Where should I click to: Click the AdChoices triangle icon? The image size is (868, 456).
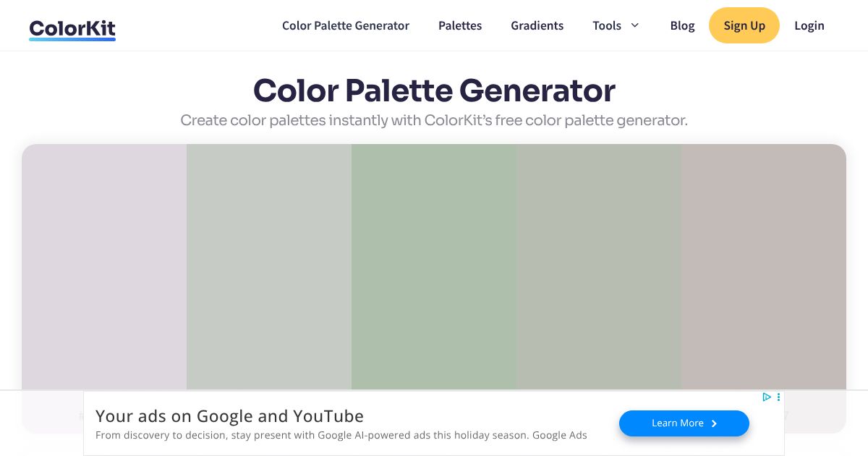(x=767, y=397)
